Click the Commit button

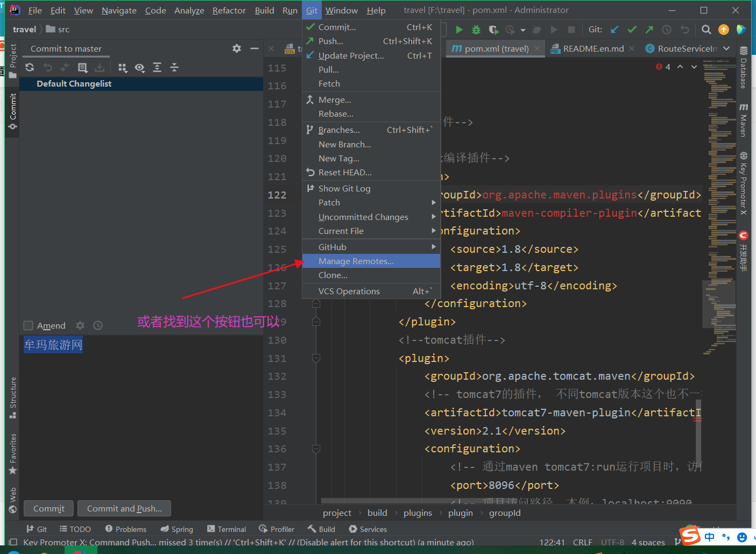coord(48,508)
